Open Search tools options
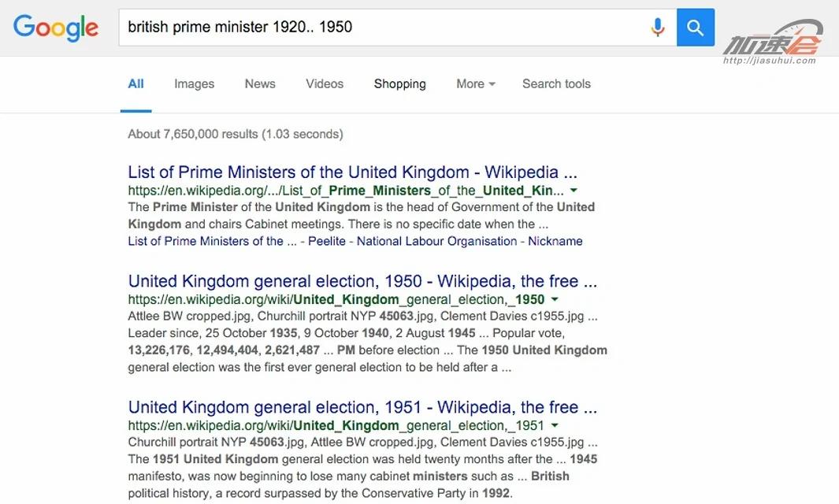The width and height of the screenshot is (839, 504). (556, 83)
